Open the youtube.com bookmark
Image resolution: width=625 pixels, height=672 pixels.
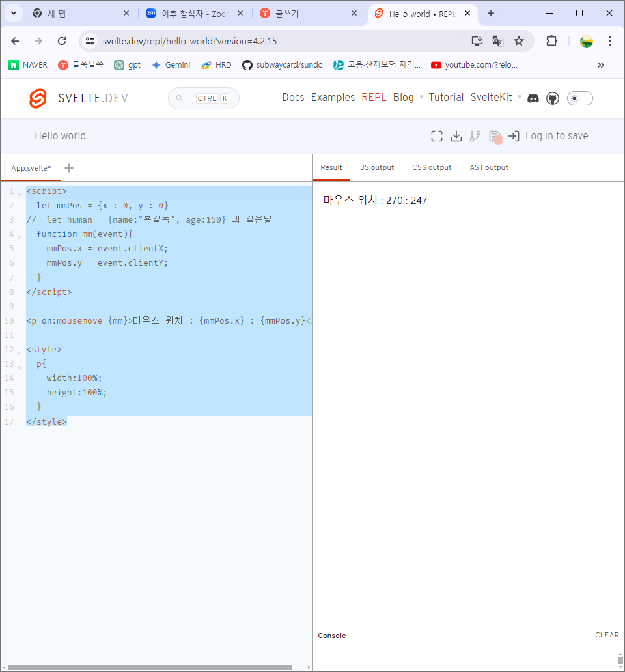tap(474, 65)
